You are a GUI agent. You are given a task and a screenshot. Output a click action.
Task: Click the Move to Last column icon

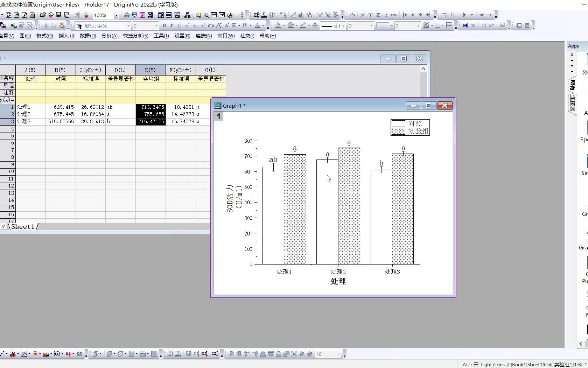428,15
